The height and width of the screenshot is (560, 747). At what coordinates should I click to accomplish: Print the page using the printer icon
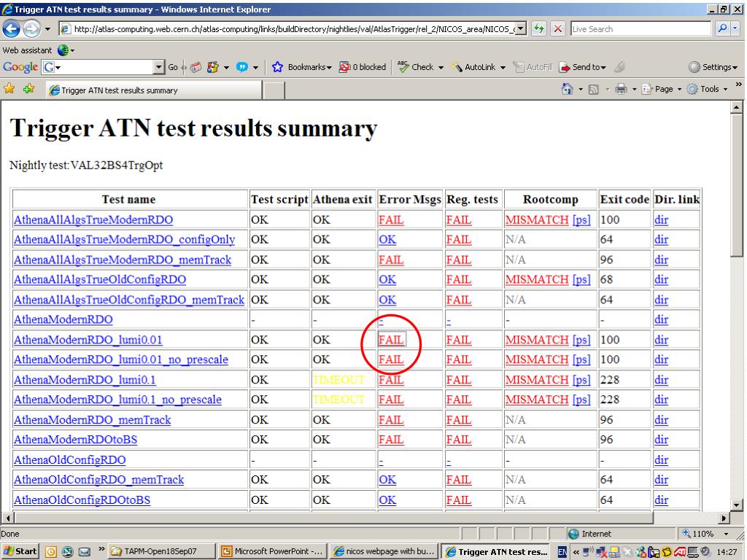(621, 89)
